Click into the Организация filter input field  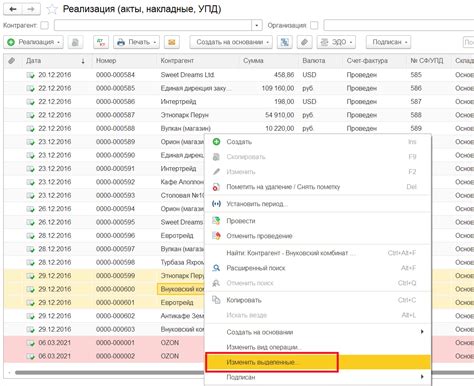click(x=399, y=25)
